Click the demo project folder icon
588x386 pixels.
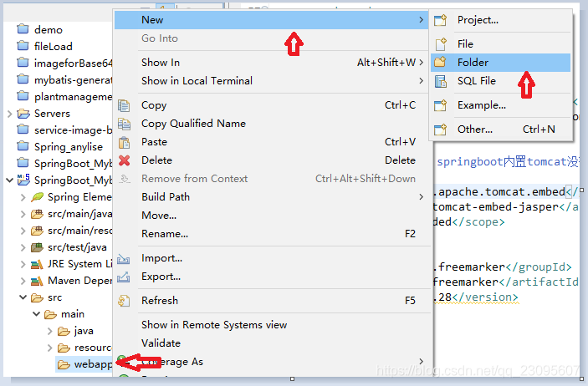click(x=23, y=29)
